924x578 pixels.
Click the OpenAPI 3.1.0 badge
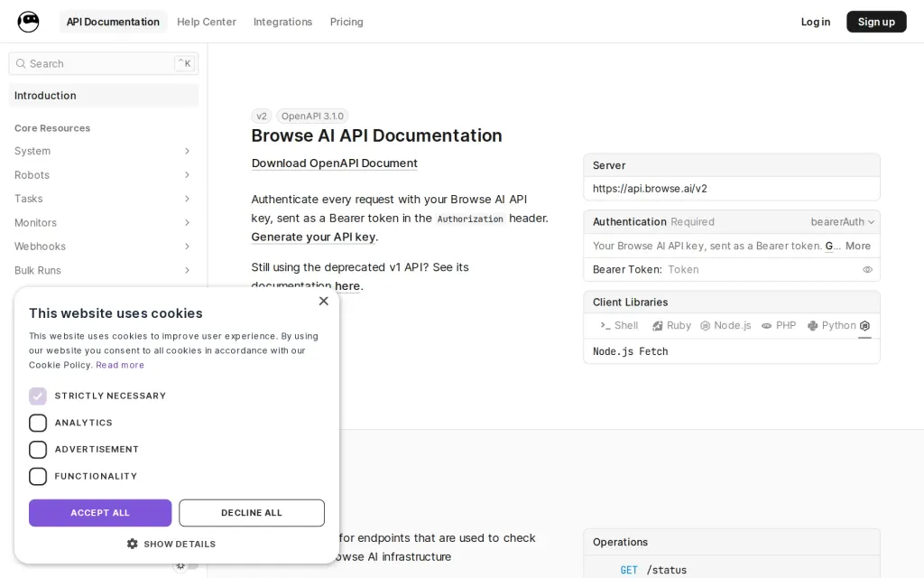click(312, 117)
